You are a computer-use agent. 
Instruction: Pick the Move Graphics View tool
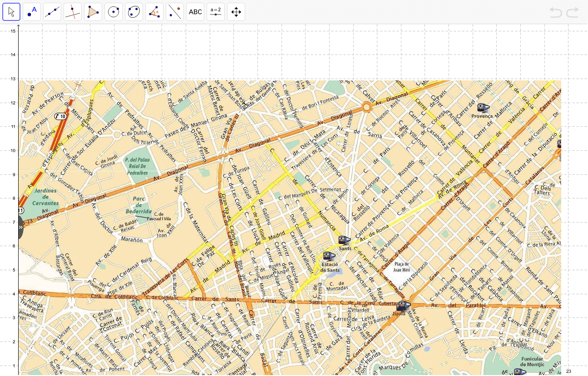pos(236,12)
